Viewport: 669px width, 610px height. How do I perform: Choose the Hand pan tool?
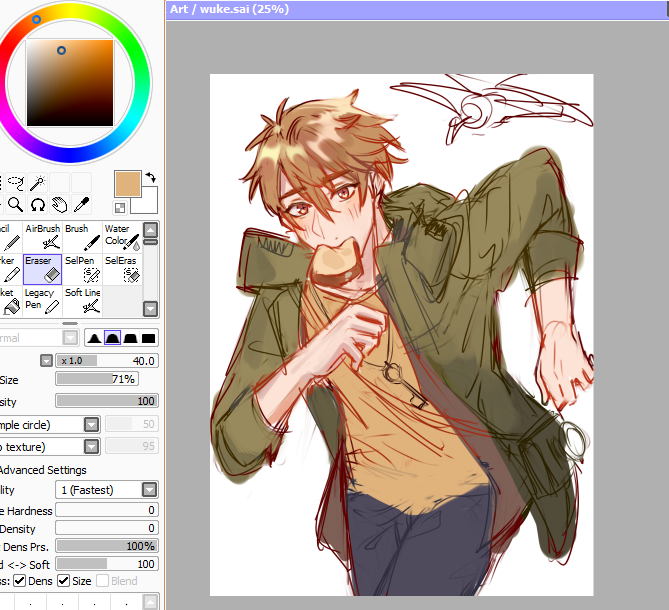59,205
